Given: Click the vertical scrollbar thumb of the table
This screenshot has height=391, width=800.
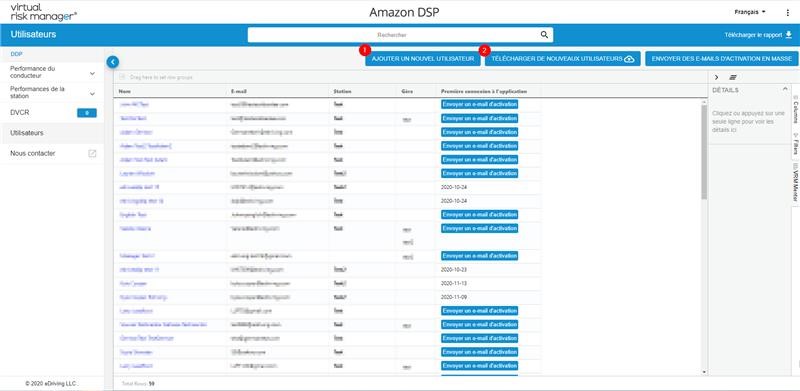Looking at the screenshot, I should tap(704, 152).
